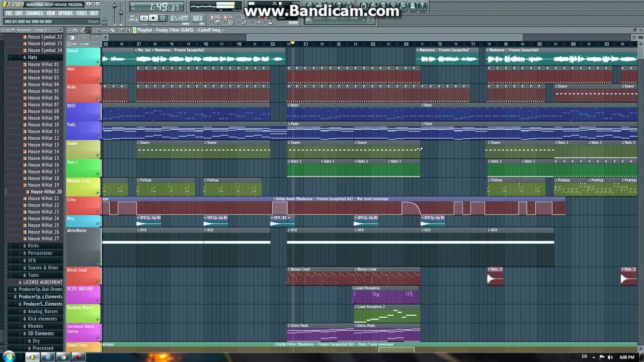Expand the Kicks folder in browser
Screen dimensions: 644x362
pos(33,246)
